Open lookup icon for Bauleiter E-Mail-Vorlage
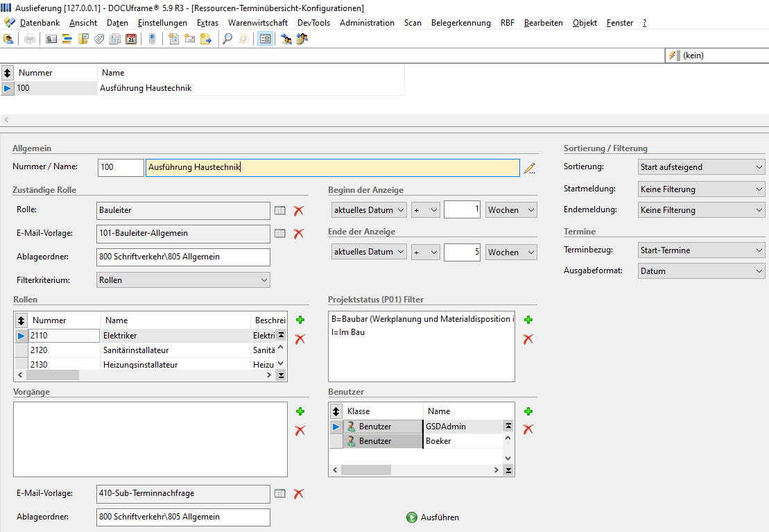Image resolution: width=769 pixels, height=532 pixels. pos(280,234)
